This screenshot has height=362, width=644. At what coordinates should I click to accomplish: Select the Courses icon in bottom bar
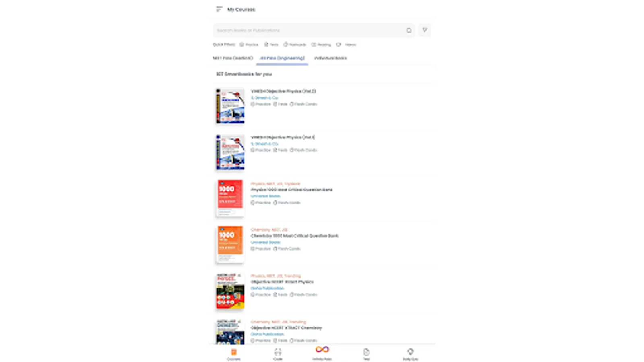tap(235, 353)
